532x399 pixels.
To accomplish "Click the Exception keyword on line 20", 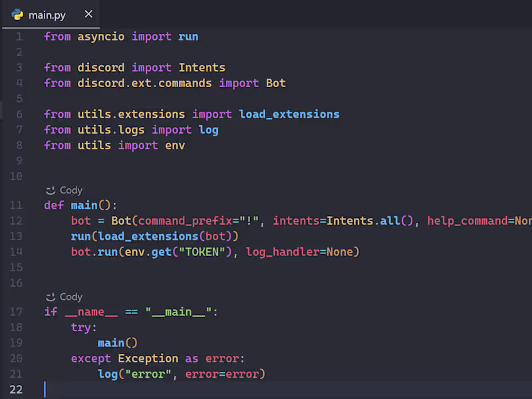I will pos(148,358).
